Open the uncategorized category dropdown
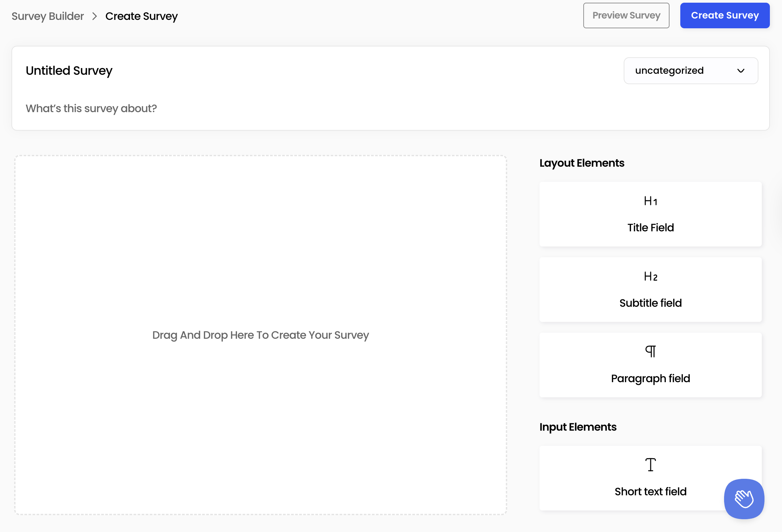Viewport: 782px width, 532px height. coord(690,70)
